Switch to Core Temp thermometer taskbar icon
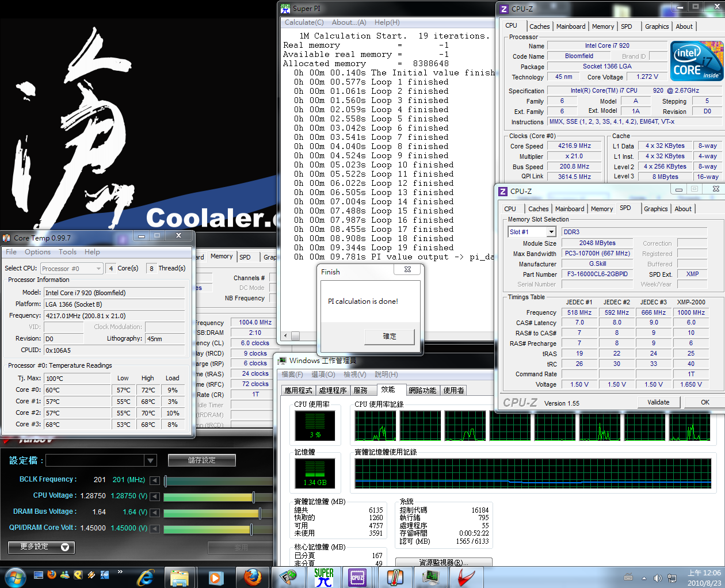The height and width of the screenshot is (588, 725). click(395, 577)
